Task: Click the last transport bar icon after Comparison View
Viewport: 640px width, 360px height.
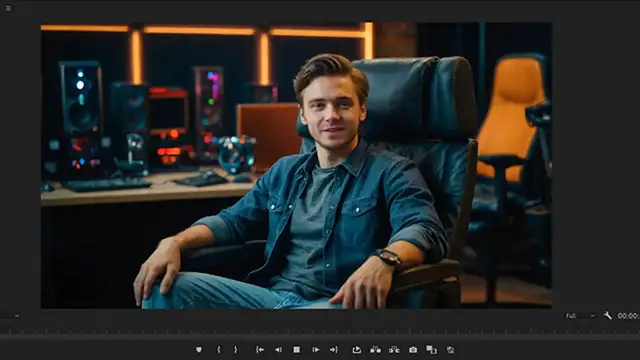Action: (x=450, y=350)
